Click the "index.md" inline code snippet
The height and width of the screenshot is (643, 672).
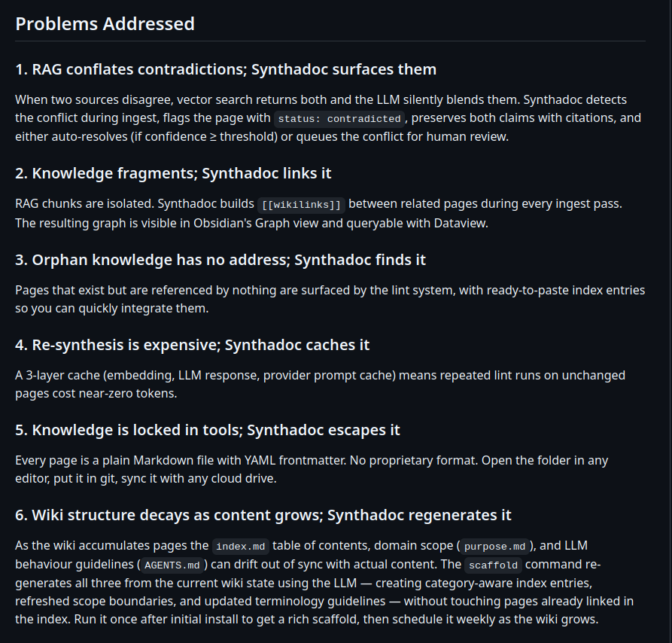pyautogui.click(x=240, y=547)
